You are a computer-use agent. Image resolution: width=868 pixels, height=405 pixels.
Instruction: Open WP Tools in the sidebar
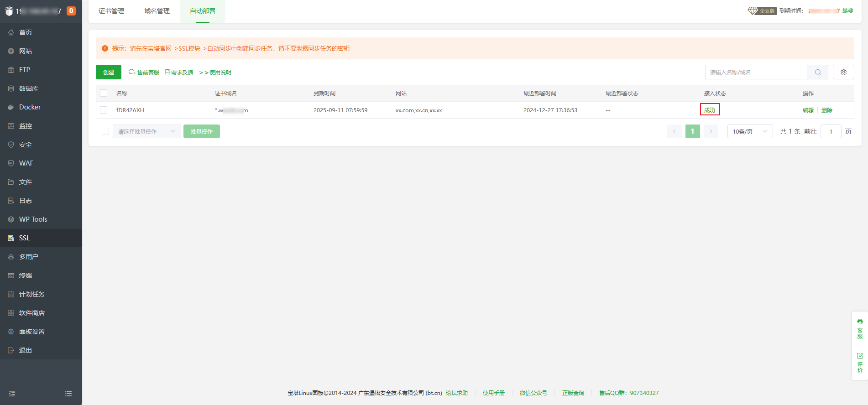point(33,219)
